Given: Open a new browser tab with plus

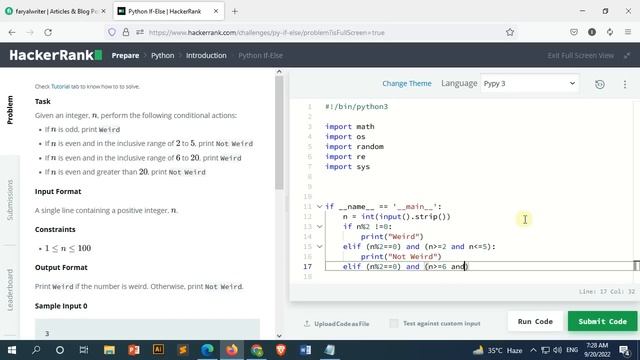Looking at the screenshot, I should pos(235,11).
